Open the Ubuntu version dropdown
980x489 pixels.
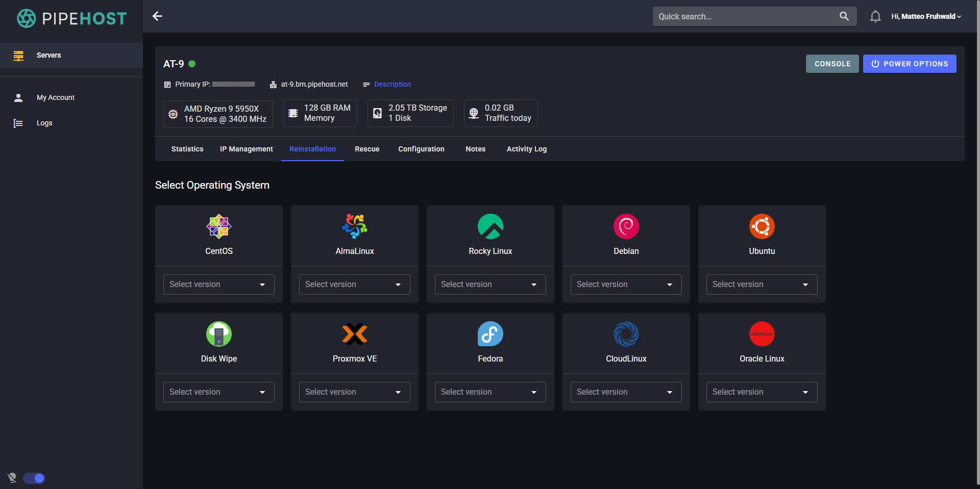point(762,284)
